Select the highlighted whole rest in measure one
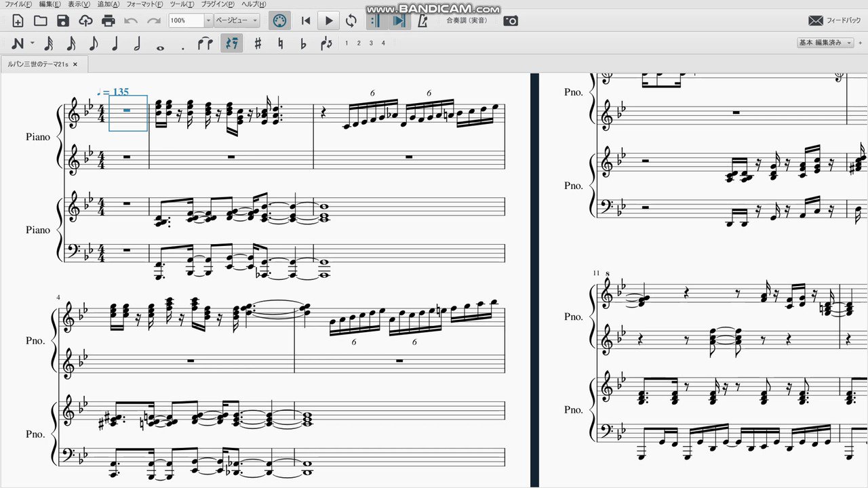868x488 pixels. pyautogui.click(x=128, y=110)
